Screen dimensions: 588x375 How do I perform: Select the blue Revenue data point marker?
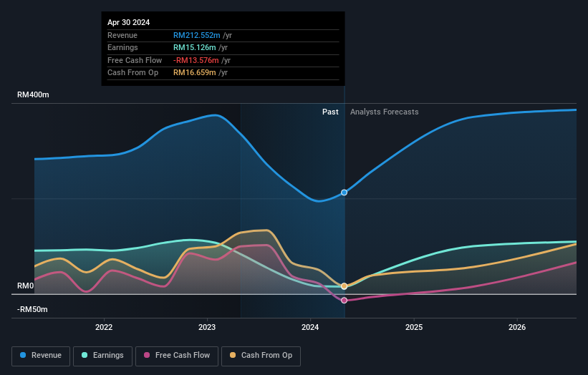point(344,193)
